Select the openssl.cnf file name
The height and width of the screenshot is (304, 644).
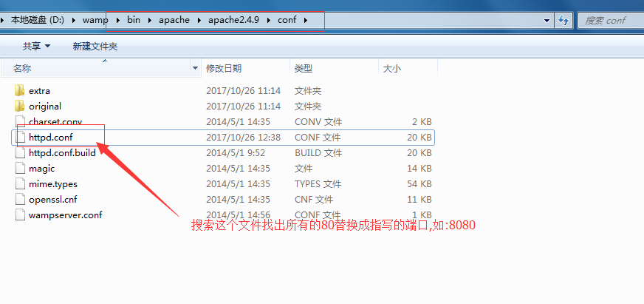point(53,200)
